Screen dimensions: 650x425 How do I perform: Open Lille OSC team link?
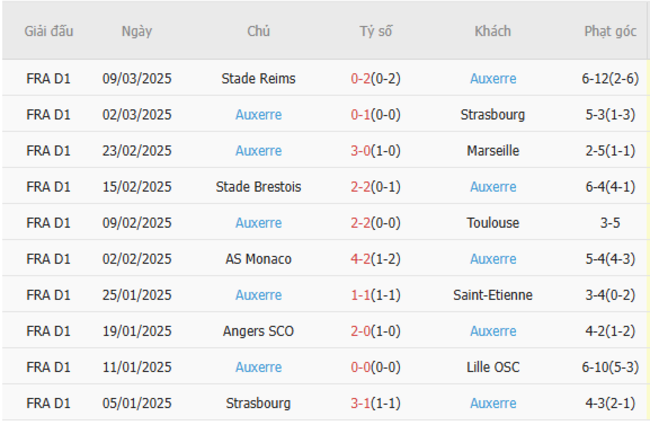[x=493, y=367]
